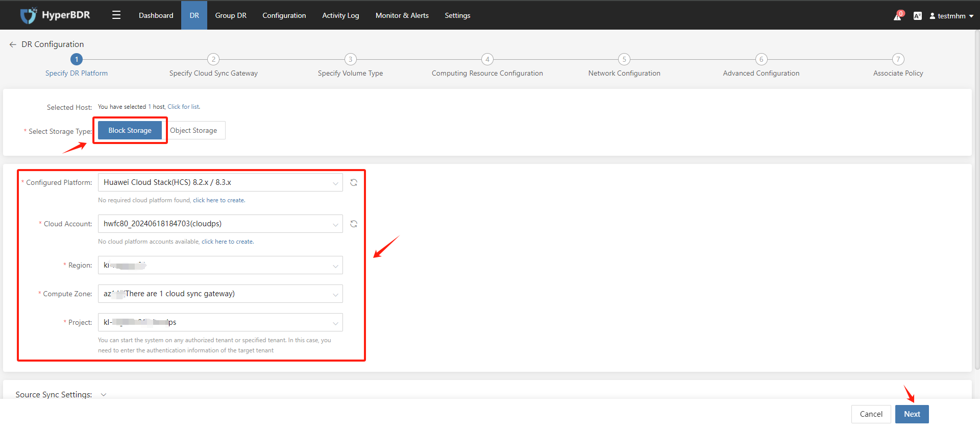
Task: Select step 7 Associate Policy
Action: point(898,66)
